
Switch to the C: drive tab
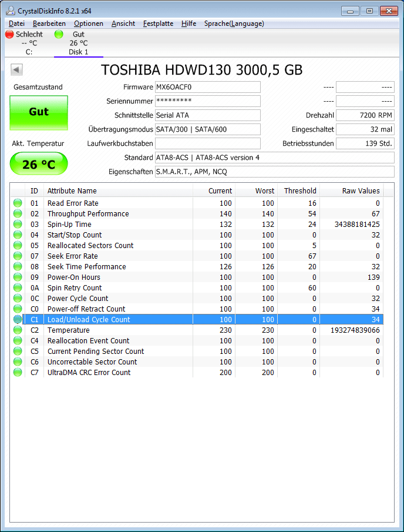pyautogui.click(x=29, y=43)
